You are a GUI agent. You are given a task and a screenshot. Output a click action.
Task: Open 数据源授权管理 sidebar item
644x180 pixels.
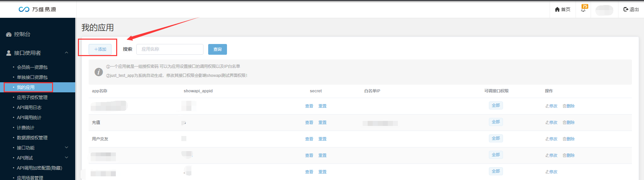(32, 138)
